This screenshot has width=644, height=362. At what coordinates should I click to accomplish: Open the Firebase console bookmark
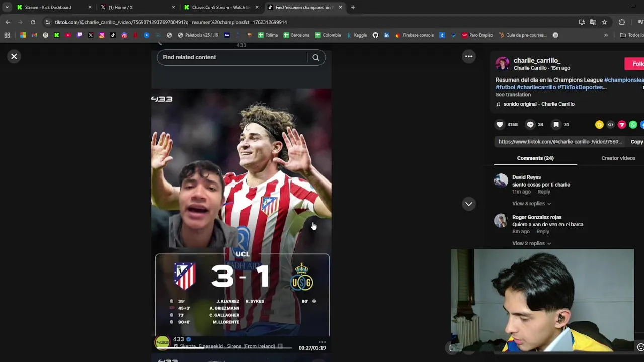[x=415, y=35]
